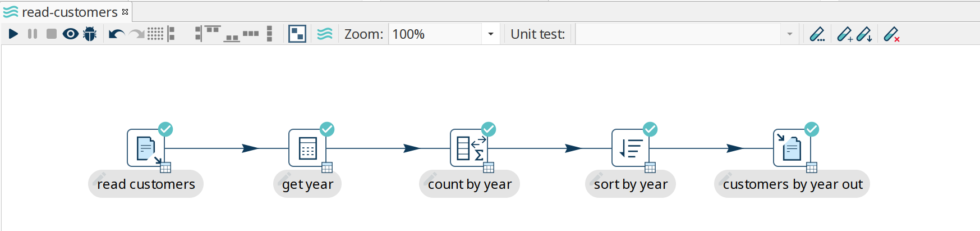The height and width of the screenshot is (231, 980).
Task: Select the read-customers tab
Action: [x=69, y=12]
